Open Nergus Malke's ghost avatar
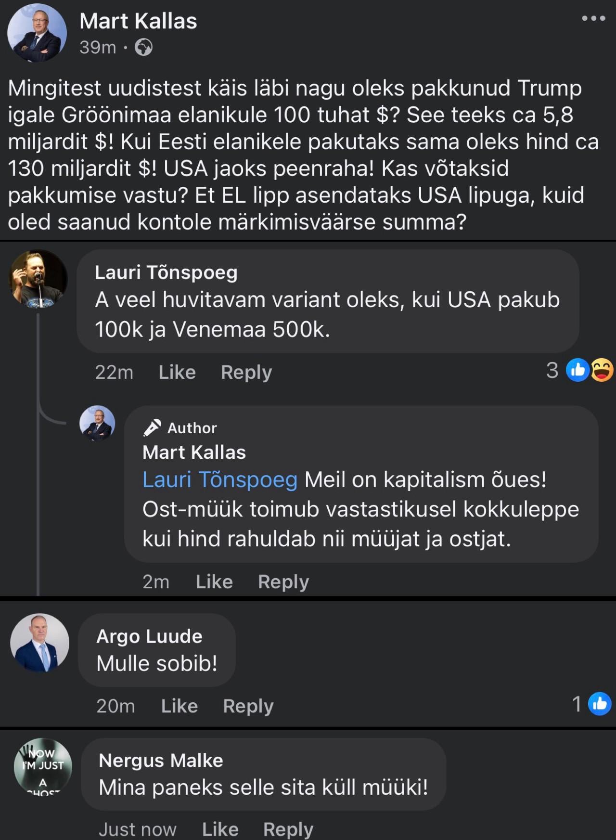616x840 pixels. tap(43, 766)
